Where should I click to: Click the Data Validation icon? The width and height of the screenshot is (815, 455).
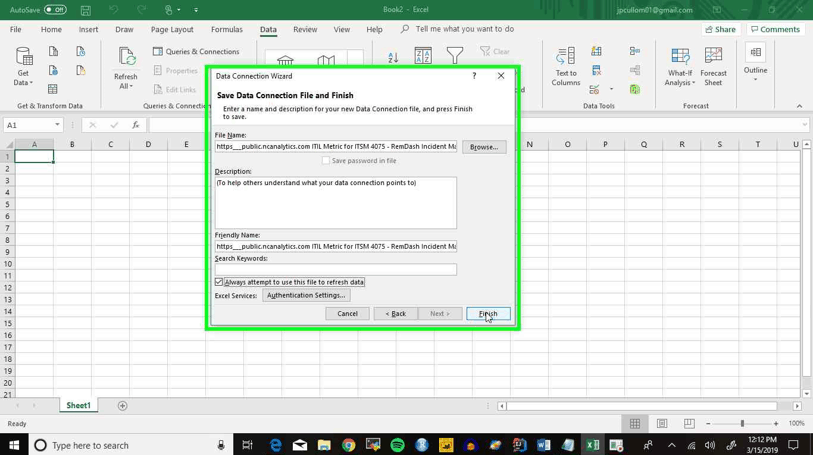coord(595,89)
